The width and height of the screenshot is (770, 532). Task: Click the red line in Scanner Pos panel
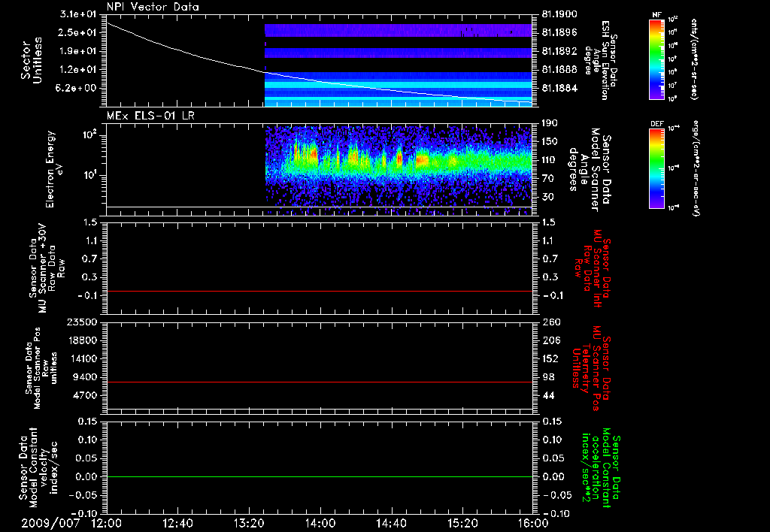point(320,382)
